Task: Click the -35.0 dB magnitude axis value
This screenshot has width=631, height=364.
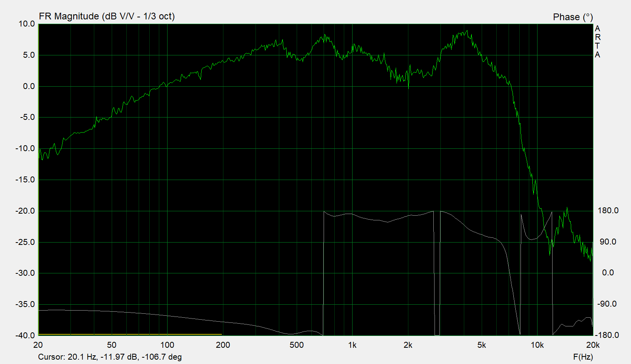Action: [25, 304]
